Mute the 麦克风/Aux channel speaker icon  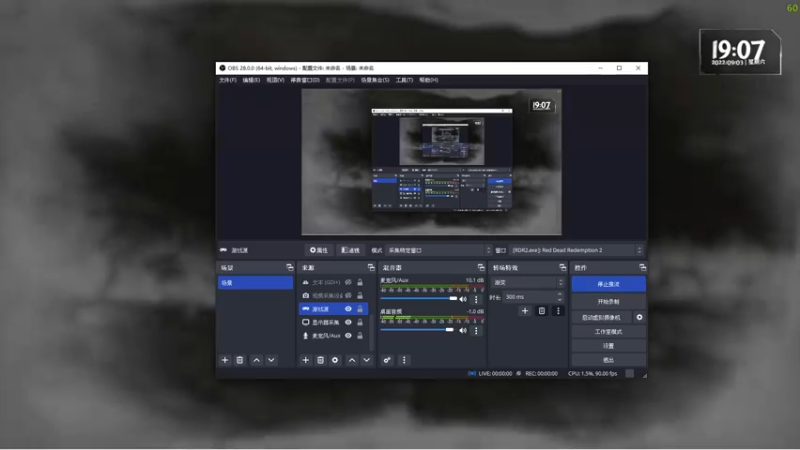coord(463,299)
